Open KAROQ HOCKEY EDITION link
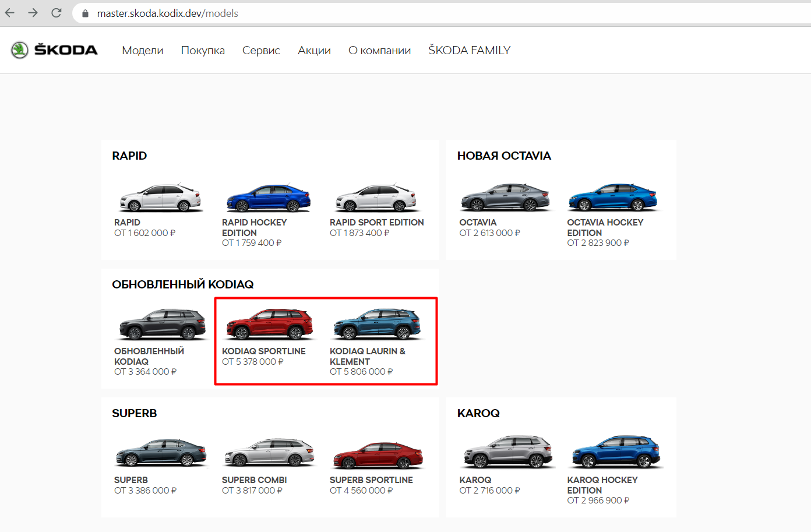The height and width of the screenshot is (532, 811). click(x=602, y=485)
